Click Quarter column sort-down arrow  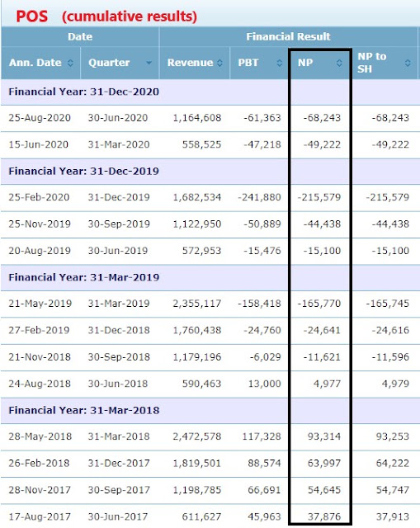[x=149, y=63]
